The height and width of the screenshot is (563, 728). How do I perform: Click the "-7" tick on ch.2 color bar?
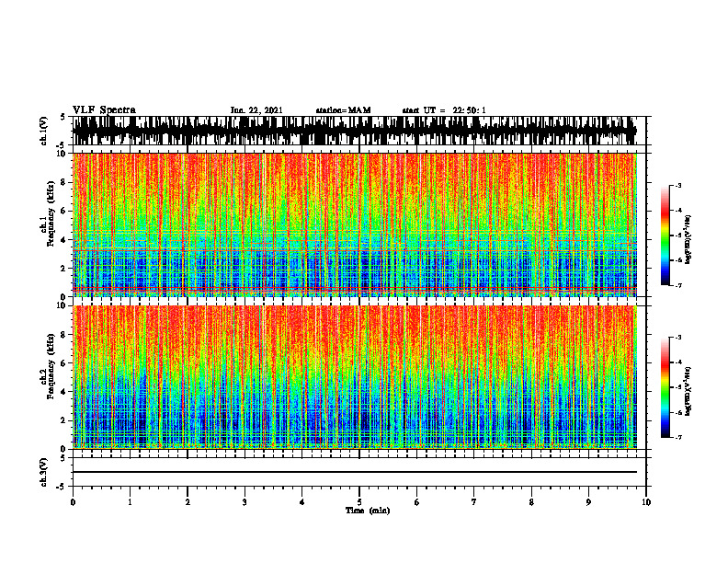(678, 438)
